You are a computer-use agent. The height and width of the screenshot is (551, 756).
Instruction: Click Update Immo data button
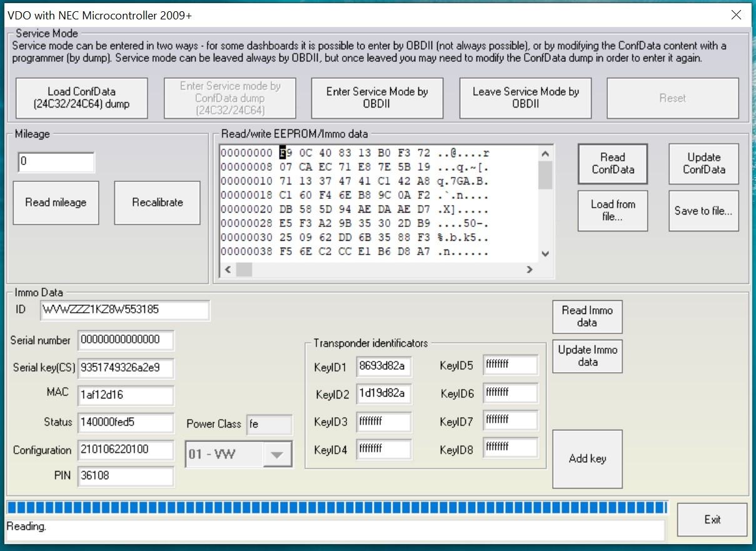(587, 356)
